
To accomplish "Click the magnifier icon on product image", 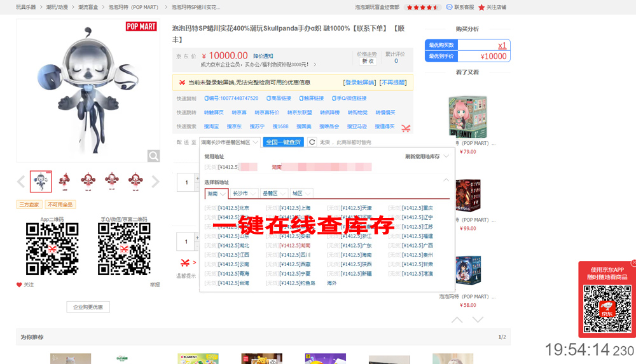I will coord(153,156).
